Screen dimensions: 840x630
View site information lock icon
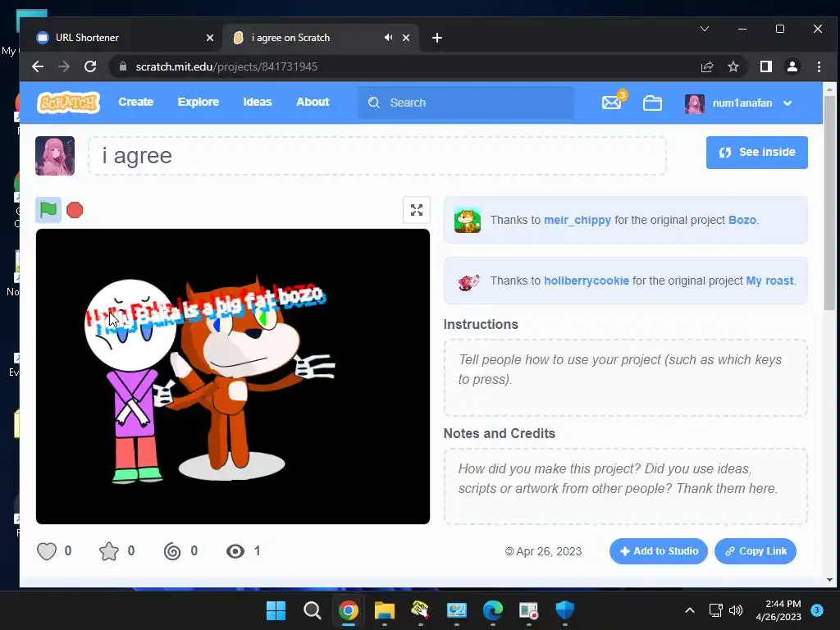tap(123, 66)
